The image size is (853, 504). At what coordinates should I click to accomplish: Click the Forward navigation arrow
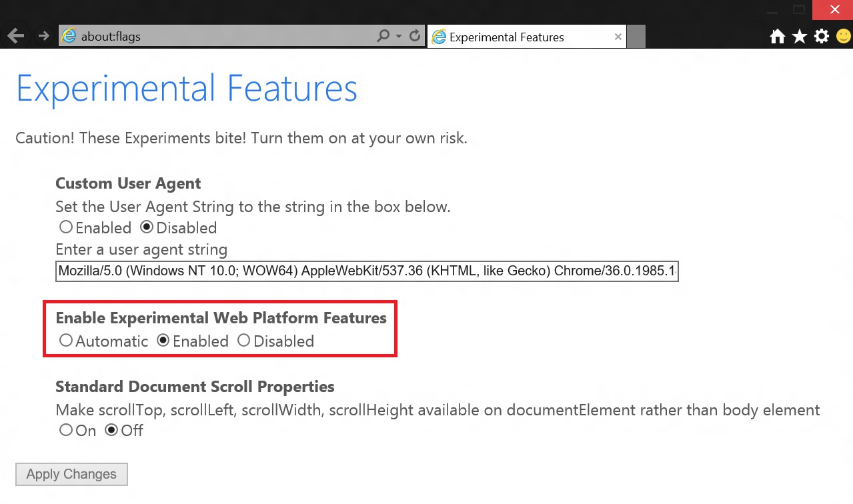click(44, 36)
